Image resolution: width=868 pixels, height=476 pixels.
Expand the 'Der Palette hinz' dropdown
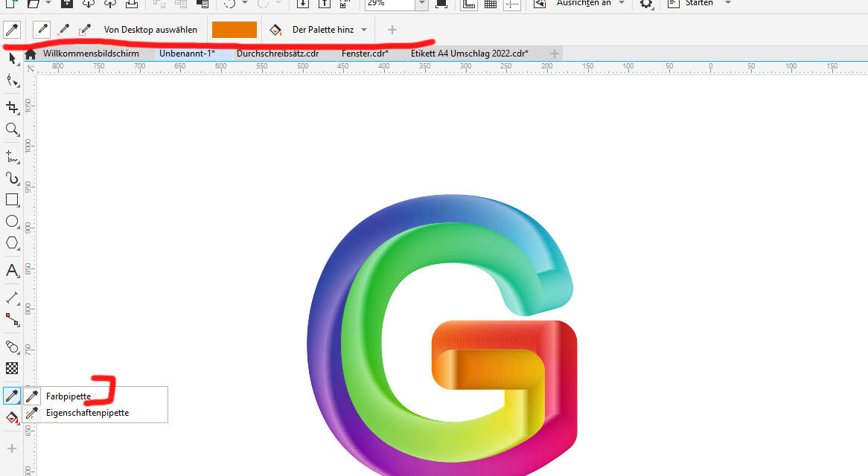[364, 30]
